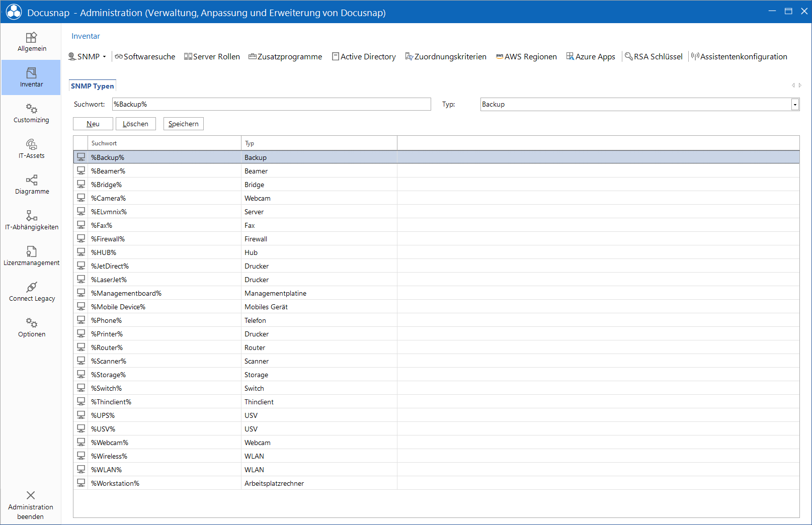Click the Inventar breadcrumb link
This screenshot has width=812, height=525.
point(86,36)
